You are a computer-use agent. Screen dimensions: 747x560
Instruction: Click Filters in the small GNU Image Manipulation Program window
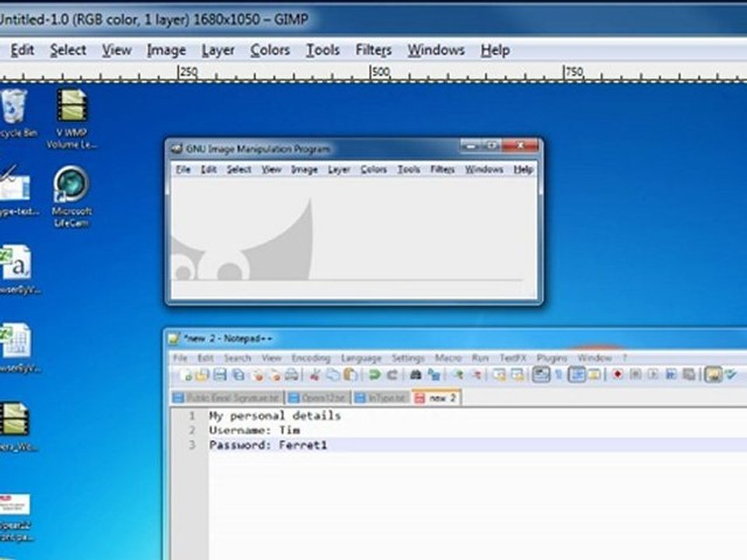coord(442,170)
